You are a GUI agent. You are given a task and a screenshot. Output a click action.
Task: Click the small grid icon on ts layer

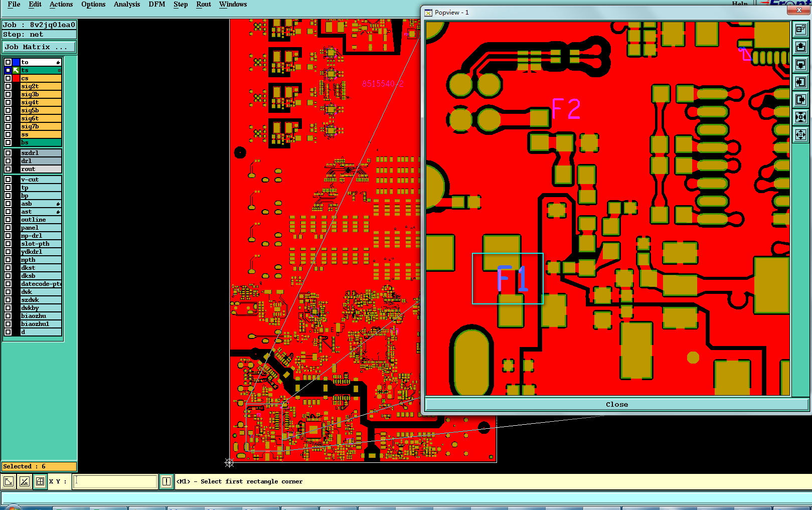tap(59, 71)
